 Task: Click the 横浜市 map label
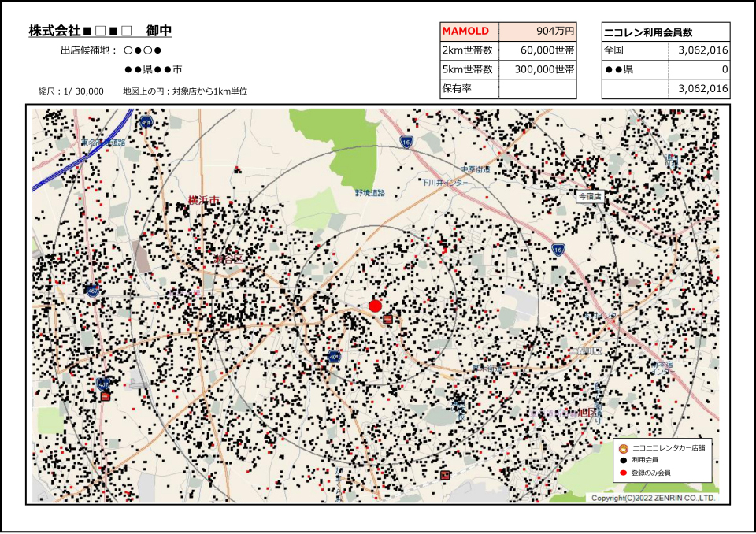[203, 200]
